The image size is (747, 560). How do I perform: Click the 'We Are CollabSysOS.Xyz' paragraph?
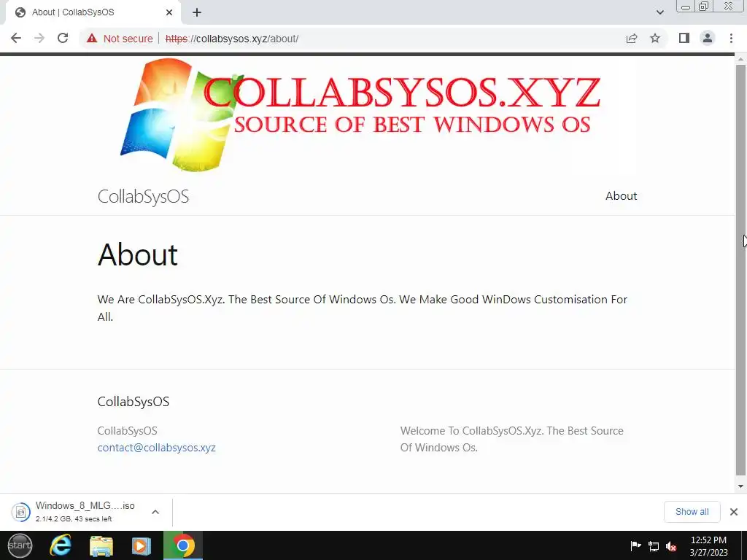[362, 308]
